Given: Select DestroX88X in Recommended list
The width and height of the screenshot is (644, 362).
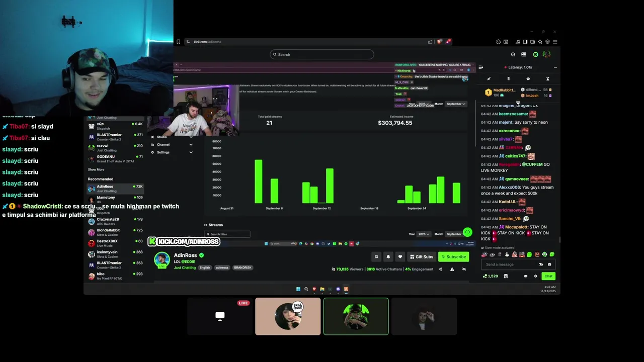Looking at the screenshot, I should [115, 243].
